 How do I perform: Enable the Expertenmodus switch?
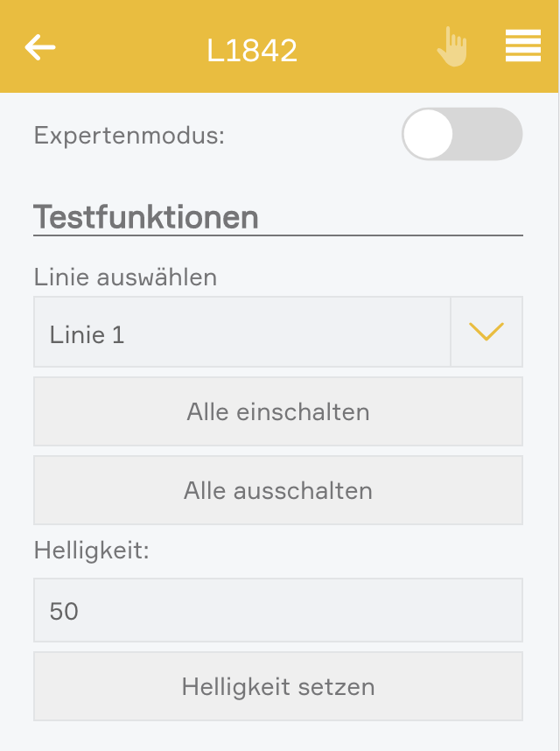coord(462,135)
